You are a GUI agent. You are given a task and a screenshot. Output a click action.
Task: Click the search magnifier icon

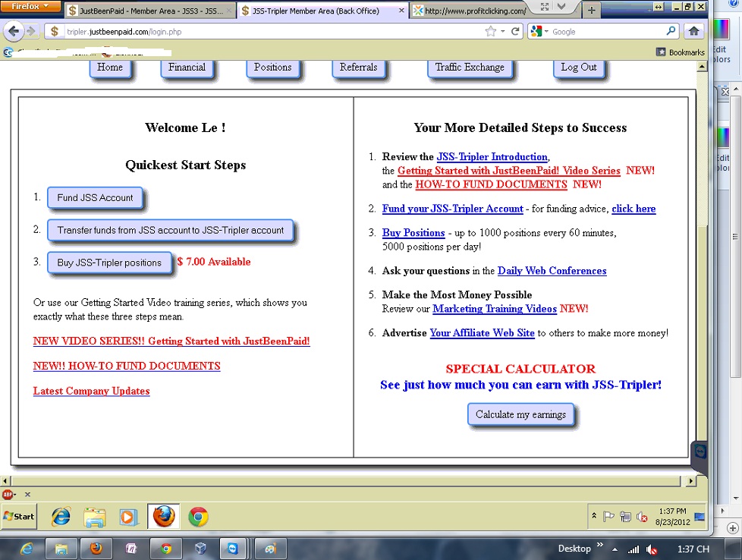[x=671, y=31]
